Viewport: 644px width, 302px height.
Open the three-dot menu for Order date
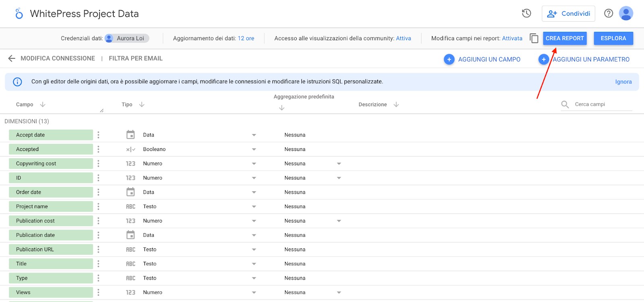coord(98,192)
